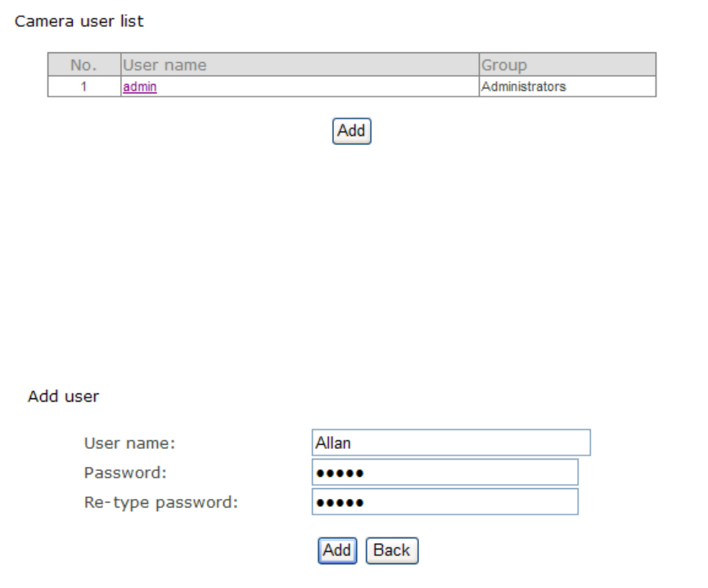Viewport: 708px width, 588px height.
Task: Select row number 1 cell in table
Action: [x=83, y=87]
